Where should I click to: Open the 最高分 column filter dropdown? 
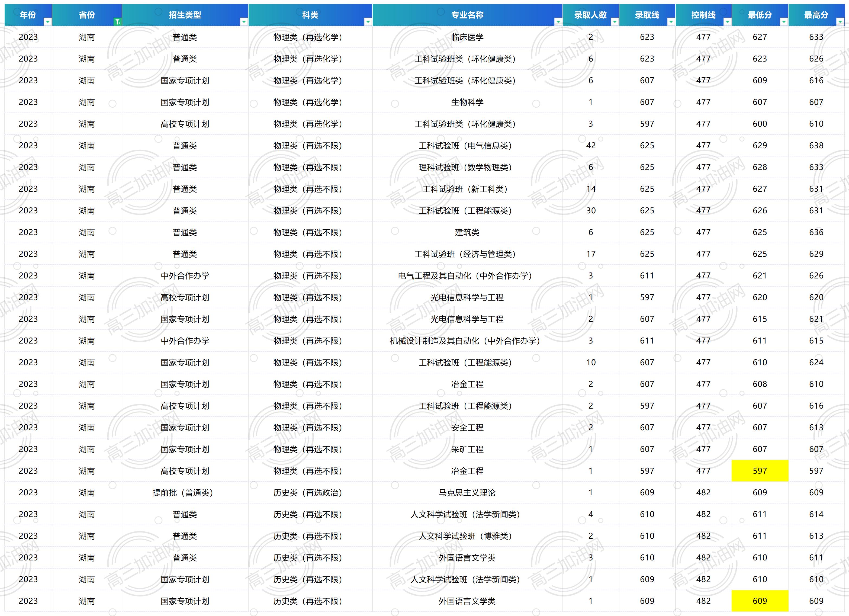click(x=840, y=22)
